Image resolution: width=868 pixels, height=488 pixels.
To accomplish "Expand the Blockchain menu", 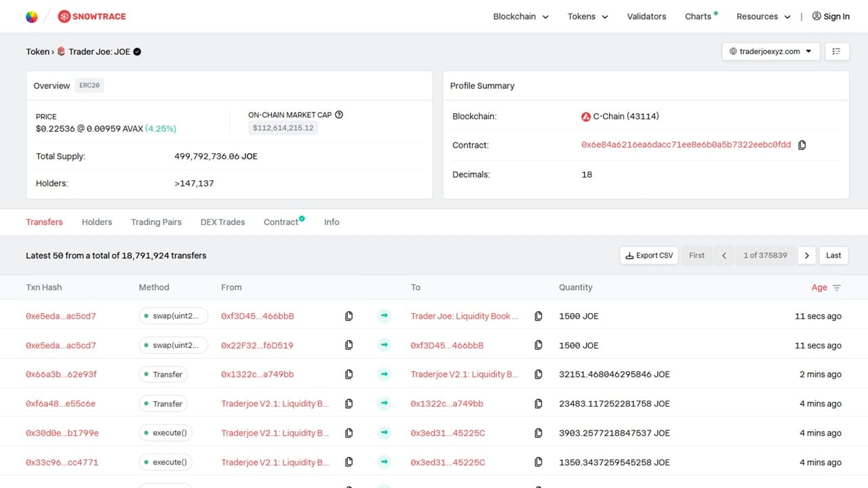I will click(521, 16).
